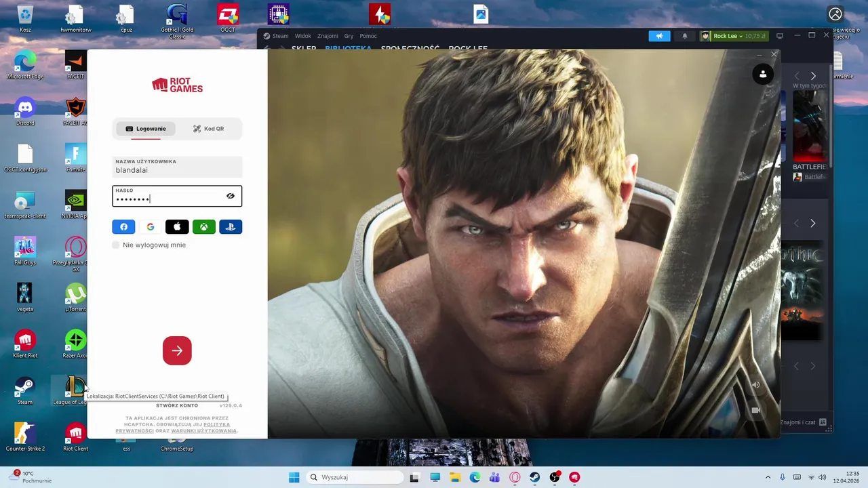Go to next item in Steam's second carousel
The image size is (868, 488).
coord(812,223)
